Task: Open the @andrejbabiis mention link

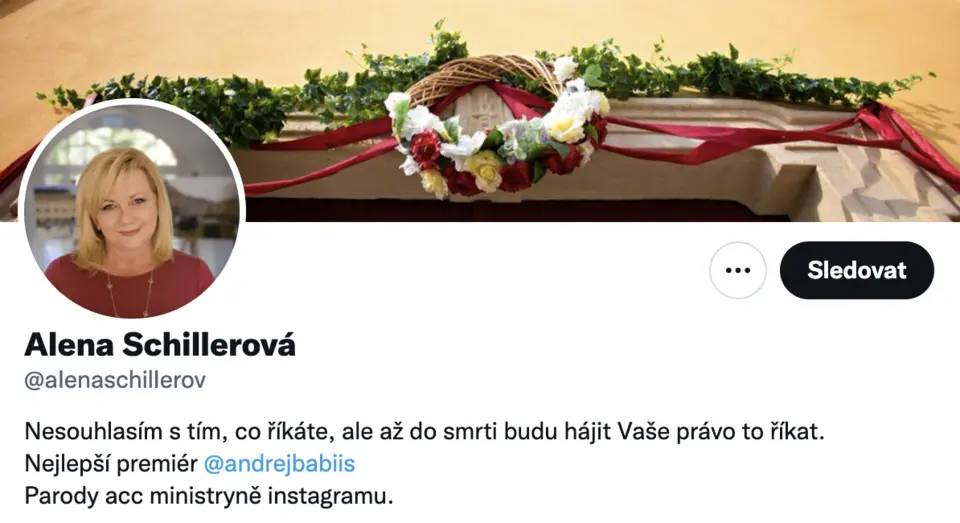Action: (279, 464)
